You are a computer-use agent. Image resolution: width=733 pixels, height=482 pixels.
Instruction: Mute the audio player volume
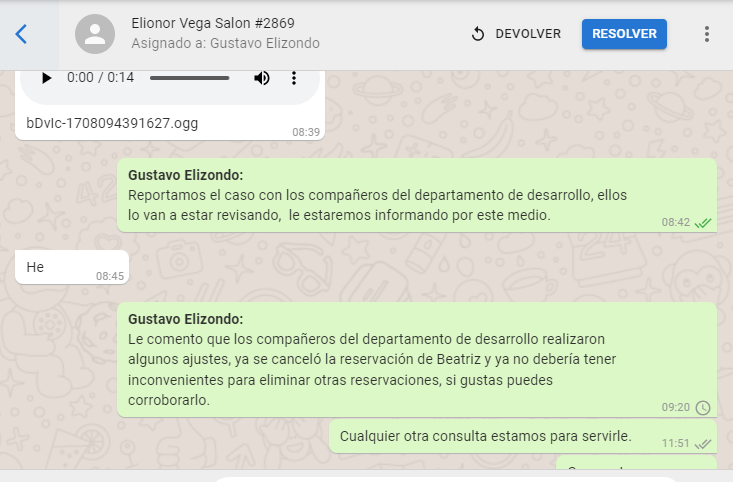[262, 78]
